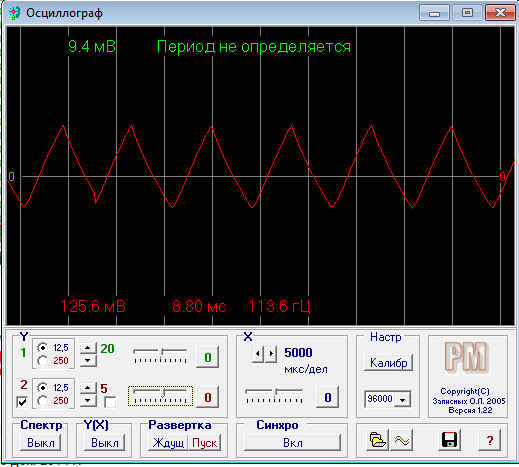This screenshot has height=467, width=519.
Task: Click the oscilloscope app icon in title bar
Action: click(14, 13)
